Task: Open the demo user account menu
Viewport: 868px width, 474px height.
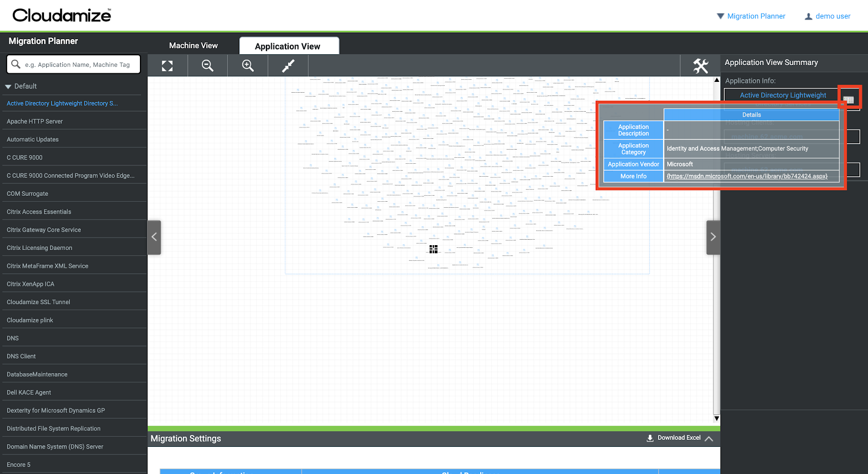Action: coord(827,16)
